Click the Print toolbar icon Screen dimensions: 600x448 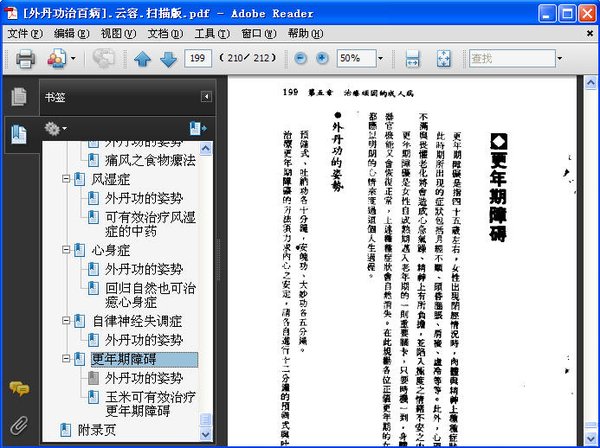coord(25,59)
